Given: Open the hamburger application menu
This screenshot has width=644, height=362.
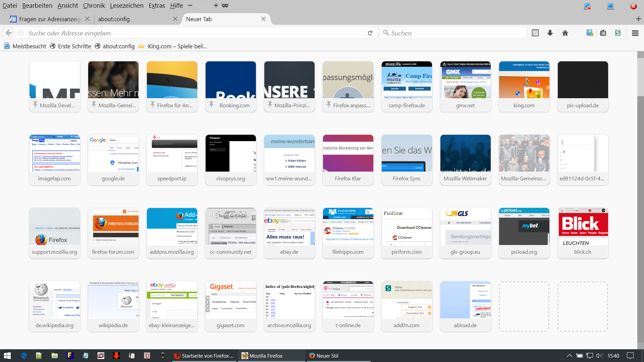Looking at the screenshot, I should [635, 33].
